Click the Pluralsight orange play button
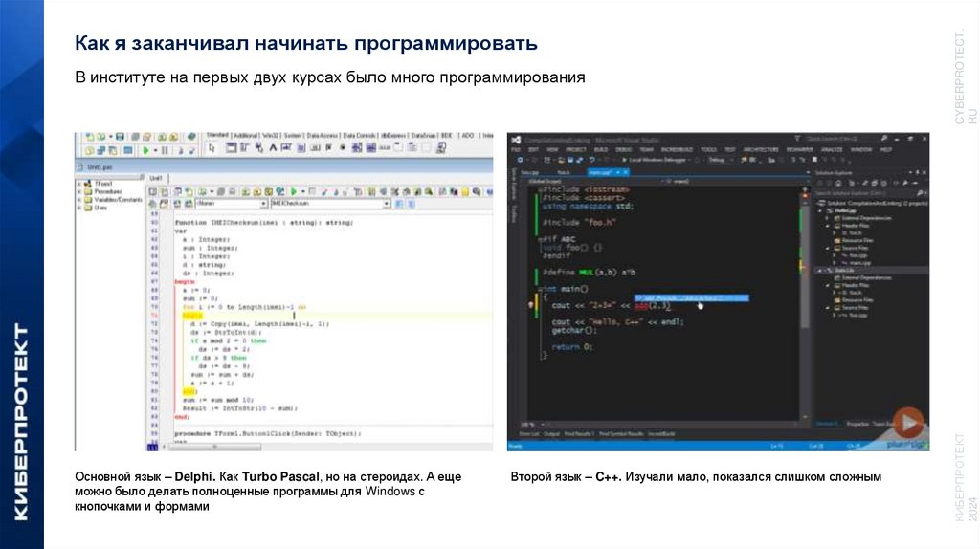 pyautogui.click(x=909, y=423)
